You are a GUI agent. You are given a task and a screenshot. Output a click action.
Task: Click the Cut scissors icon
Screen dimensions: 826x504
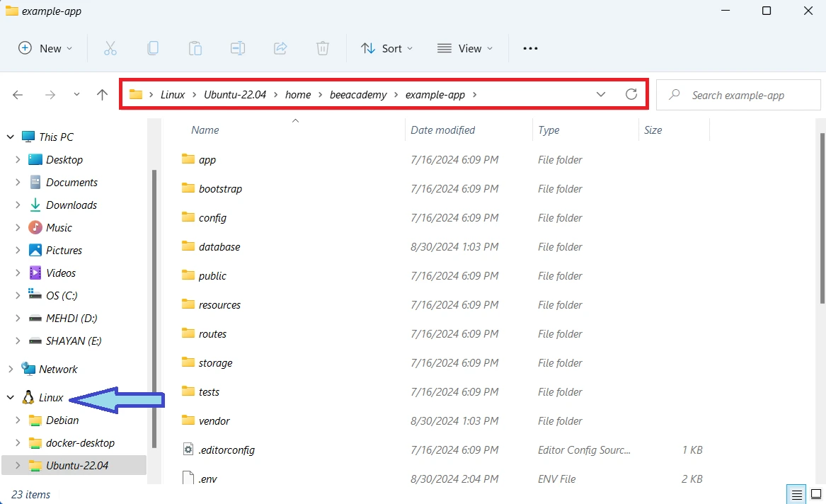point(110,48)
